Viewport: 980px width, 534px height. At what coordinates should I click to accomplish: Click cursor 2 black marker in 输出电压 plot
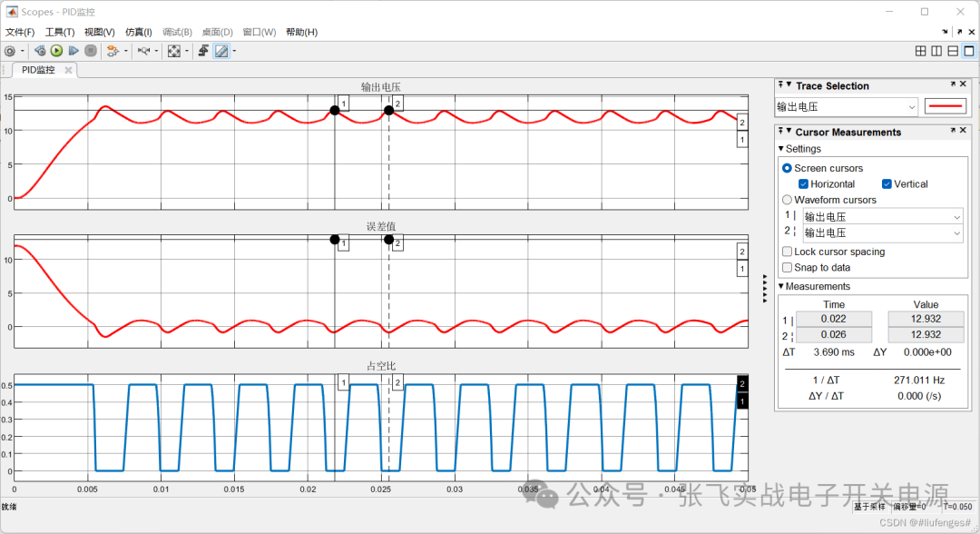388,110
